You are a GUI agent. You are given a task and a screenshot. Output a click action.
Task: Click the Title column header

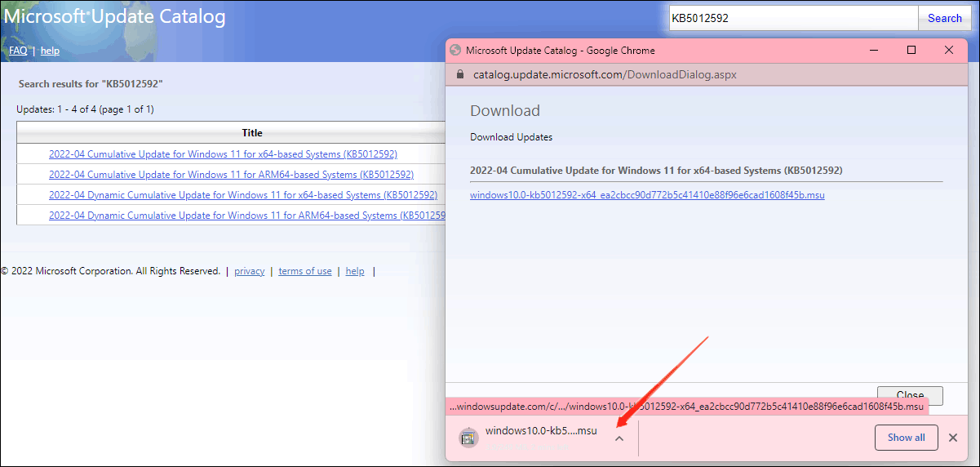252,133
